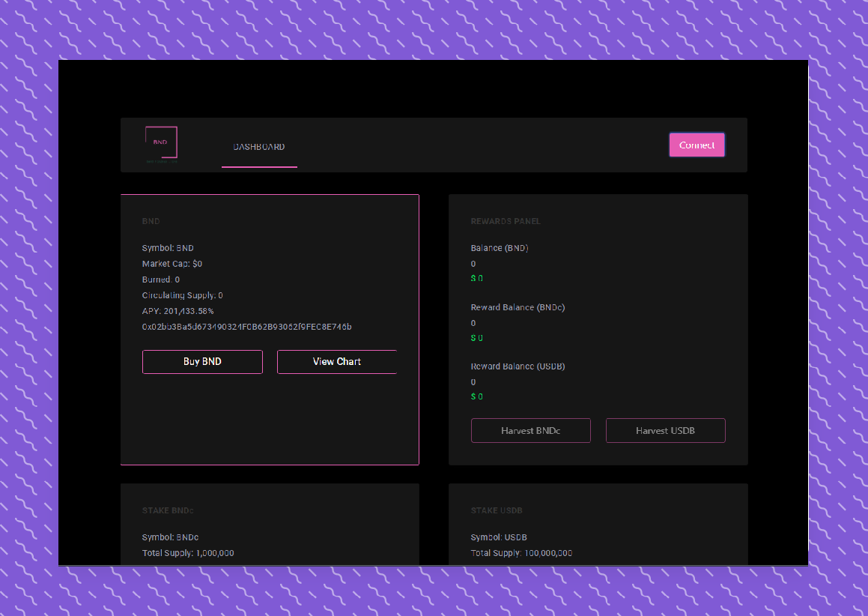Viewport: 868px width, 616px height.
Task: Click the STAKE BNDc heading
Action: 168,511
